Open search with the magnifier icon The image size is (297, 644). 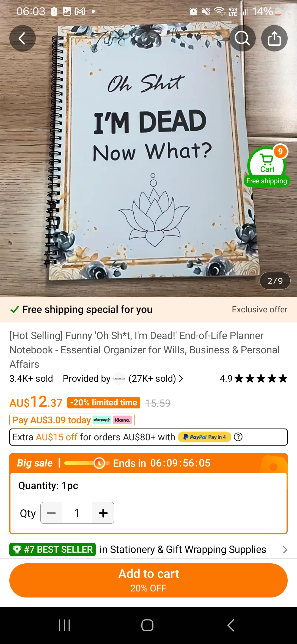(243, 38)
